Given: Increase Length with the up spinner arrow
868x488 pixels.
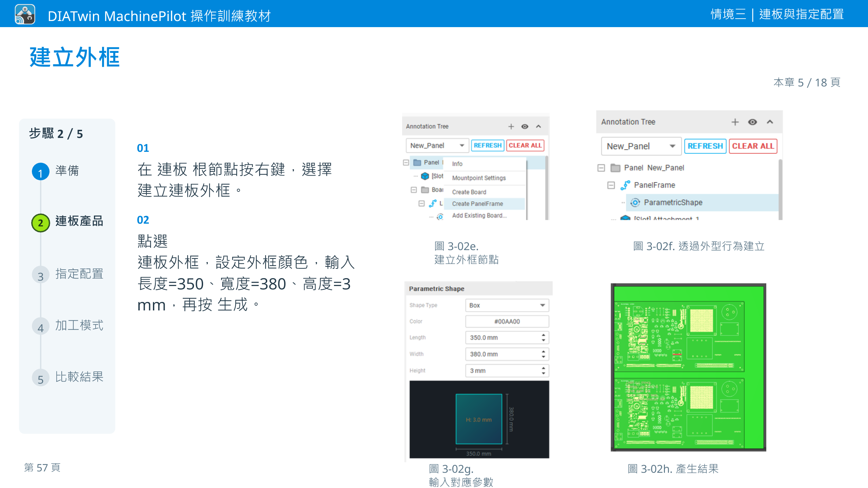Looking at the screenshot, I should [544, 335].
